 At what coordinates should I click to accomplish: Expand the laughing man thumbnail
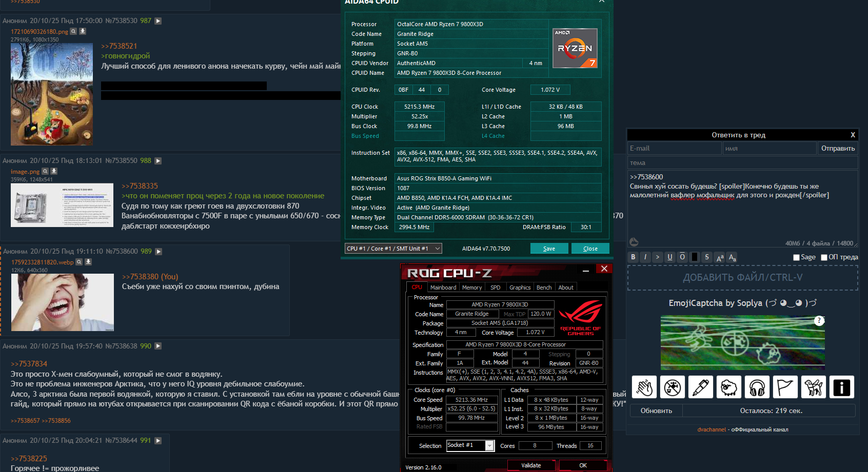(x=63, y=302)
